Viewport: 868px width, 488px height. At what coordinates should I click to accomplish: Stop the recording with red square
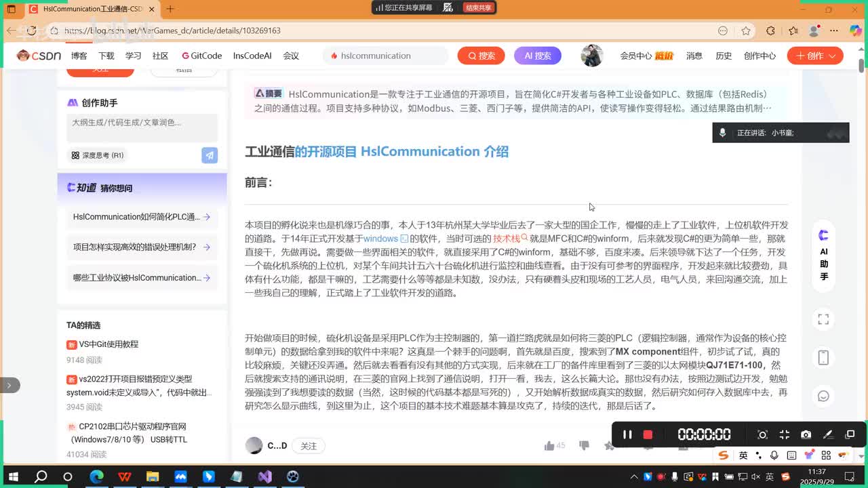pyautogui.click(x=648, y=434)
